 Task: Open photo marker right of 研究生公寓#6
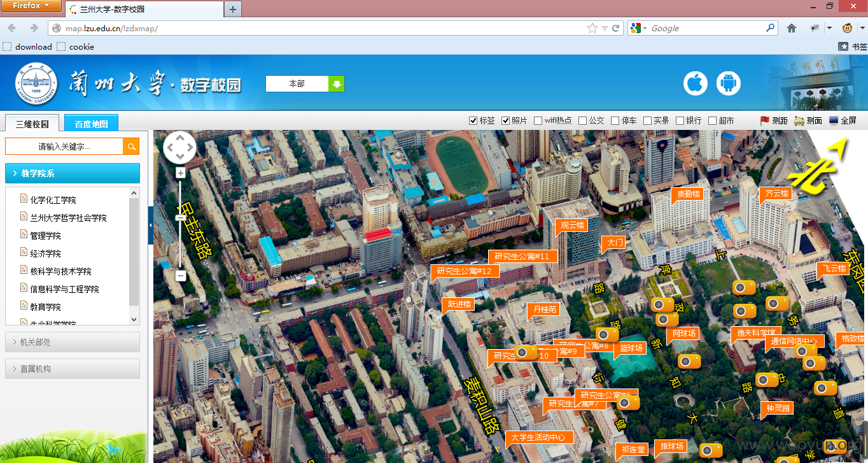(x=628, y=402)
